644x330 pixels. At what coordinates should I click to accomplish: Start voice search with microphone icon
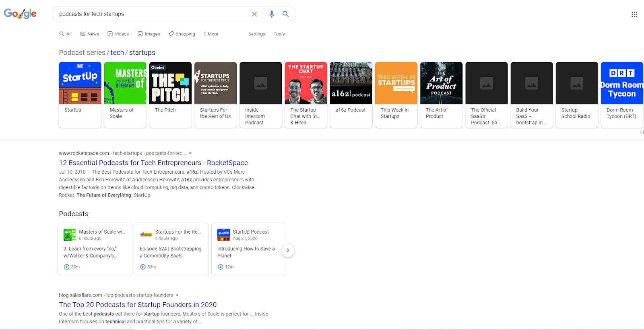272,14
